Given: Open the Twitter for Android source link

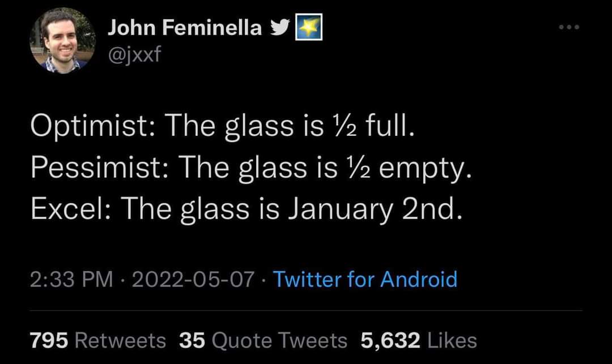Looking at the screenshot, I should 365,279.
